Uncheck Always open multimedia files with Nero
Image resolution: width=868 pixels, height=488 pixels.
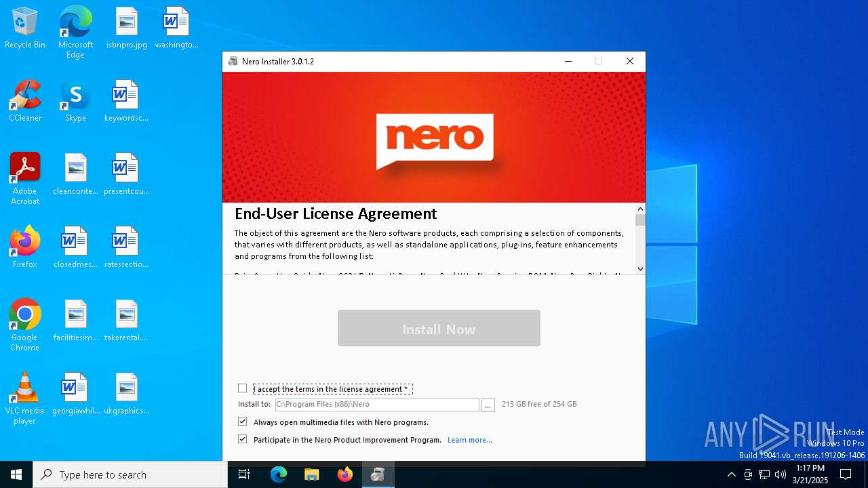tap(242, 422)
